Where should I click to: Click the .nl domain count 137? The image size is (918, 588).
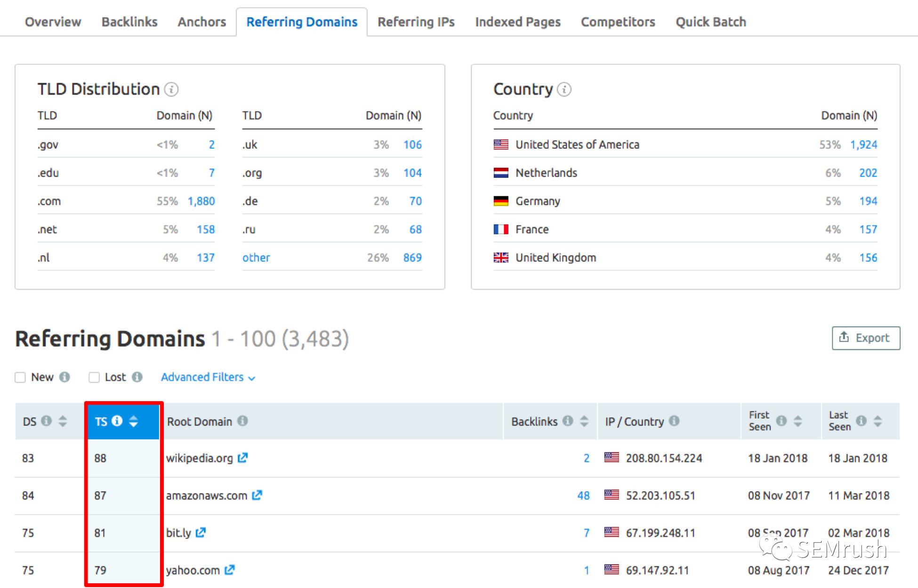[x=206, y=257]
